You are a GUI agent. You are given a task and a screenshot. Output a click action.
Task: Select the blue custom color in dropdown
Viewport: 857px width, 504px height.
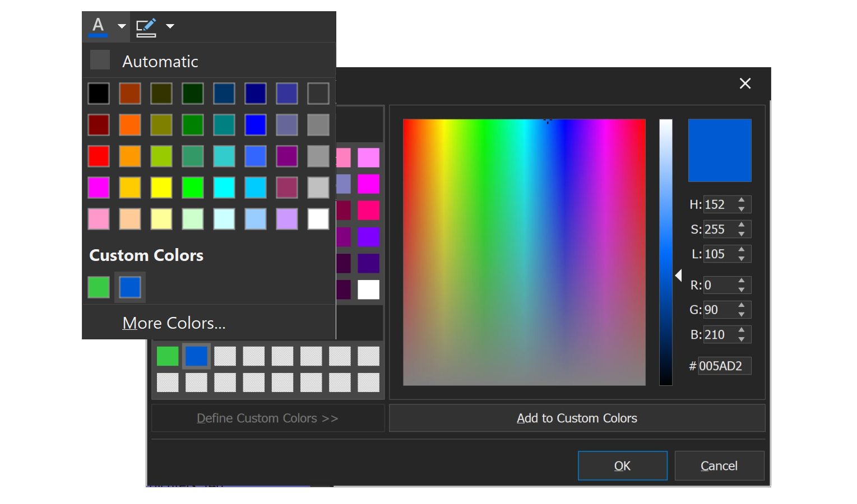click(x=130, y=287)
